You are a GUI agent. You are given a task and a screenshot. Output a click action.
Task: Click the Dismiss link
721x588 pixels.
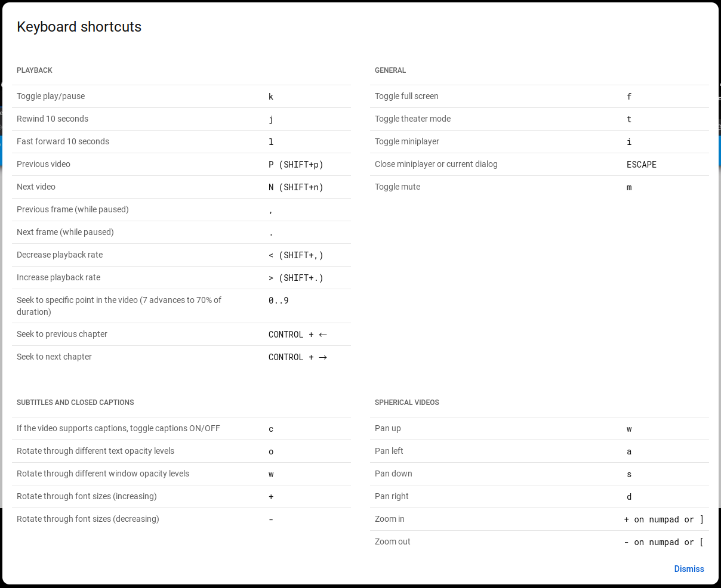689,569
